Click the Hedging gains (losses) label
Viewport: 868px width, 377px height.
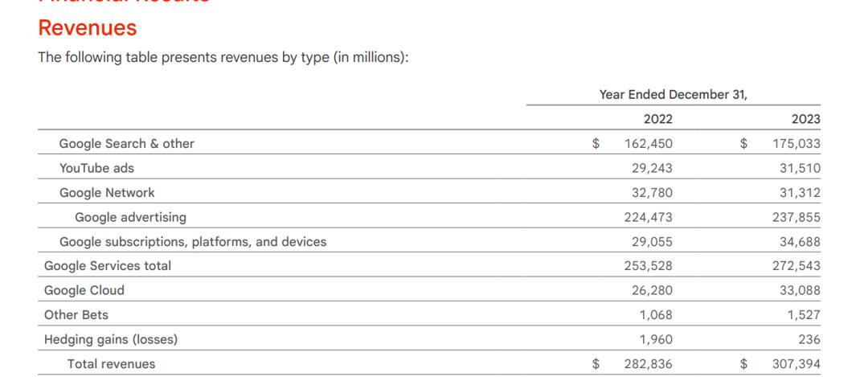(x=111, y=339)
